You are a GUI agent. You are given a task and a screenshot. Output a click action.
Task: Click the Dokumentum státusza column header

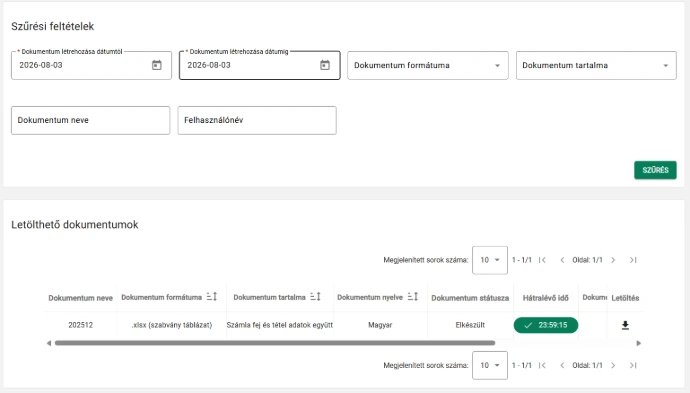470,298
